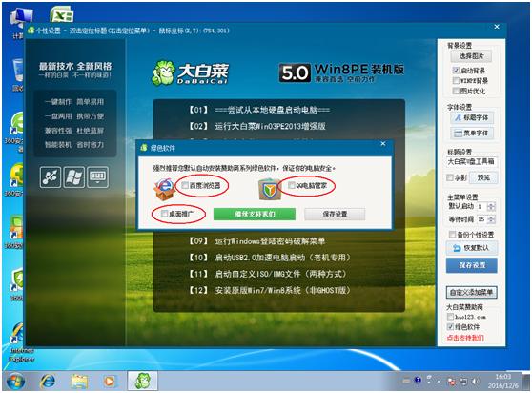
Task: Tick the hao123.com sponsor checkbox
Action: tap(450, 317)
